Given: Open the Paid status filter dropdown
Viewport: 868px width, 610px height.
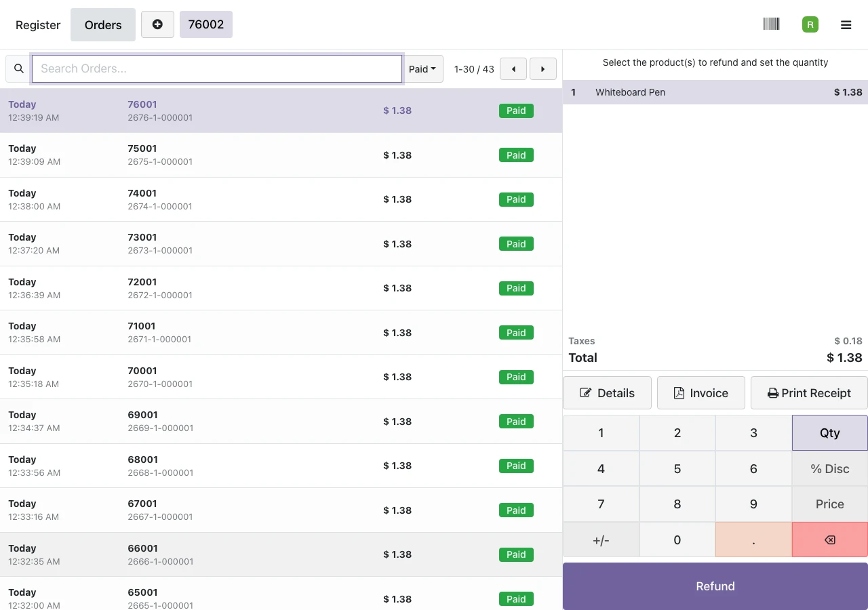Looking at the screenshot, I should click(x=423, y=69).
